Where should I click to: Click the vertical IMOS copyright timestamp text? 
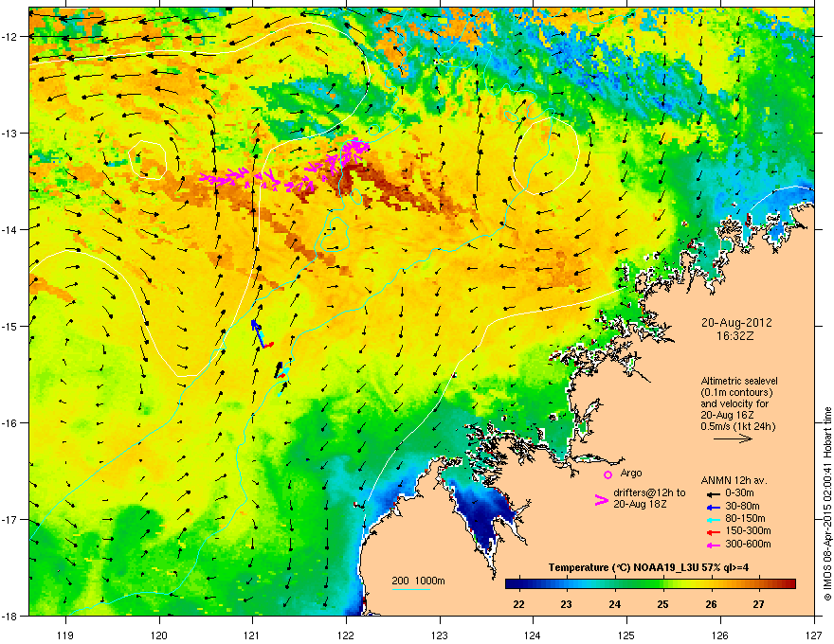coord(827,504)
